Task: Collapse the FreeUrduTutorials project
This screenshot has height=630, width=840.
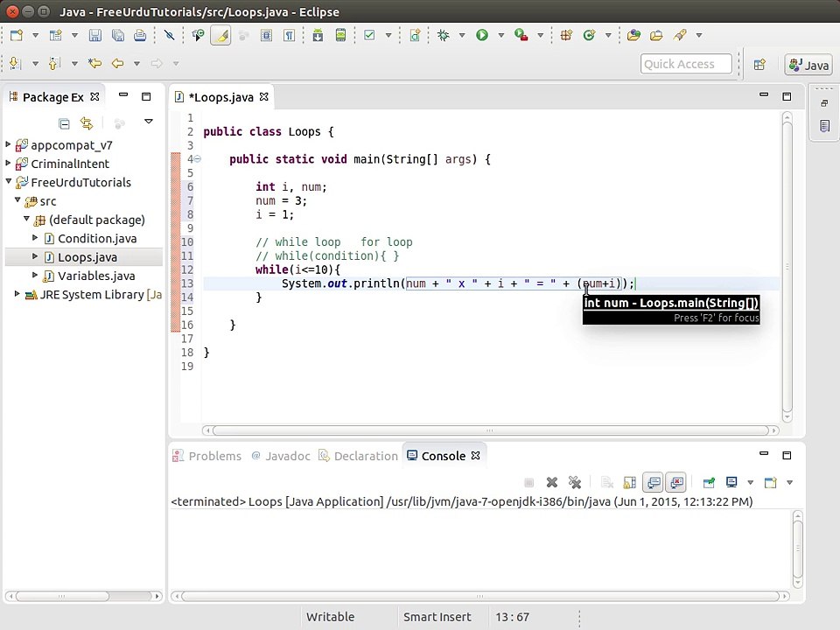Action: coord(9,181)
